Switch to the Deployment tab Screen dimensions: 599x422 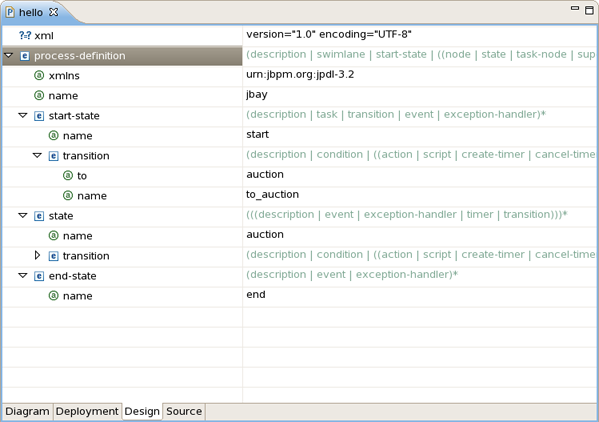[x=87, y=412]
